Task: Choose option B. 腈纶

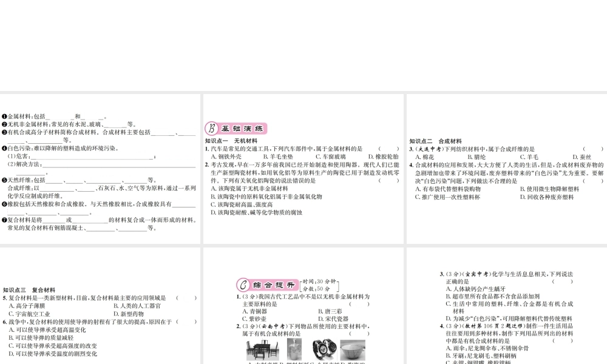Action: 476,157
